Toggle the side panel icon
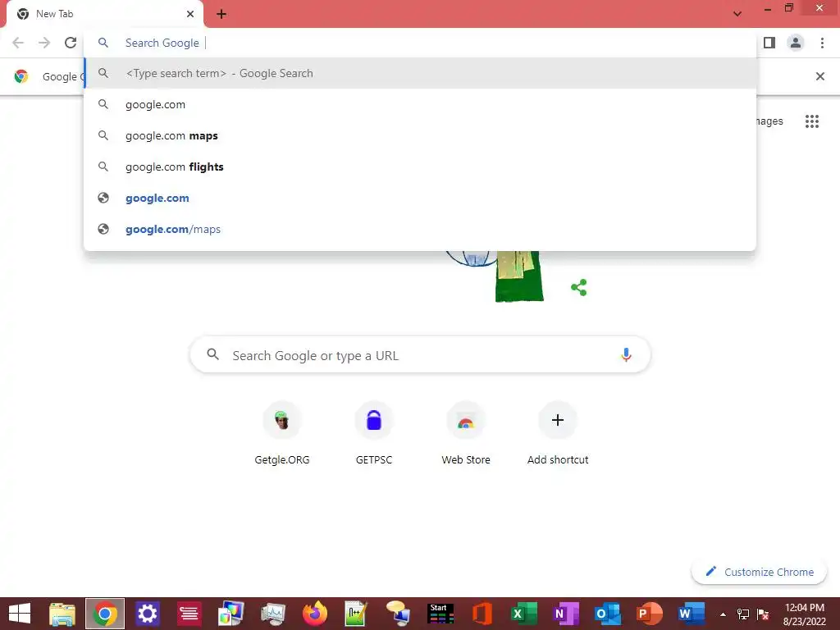840x630 pixels. coord(769,43)
